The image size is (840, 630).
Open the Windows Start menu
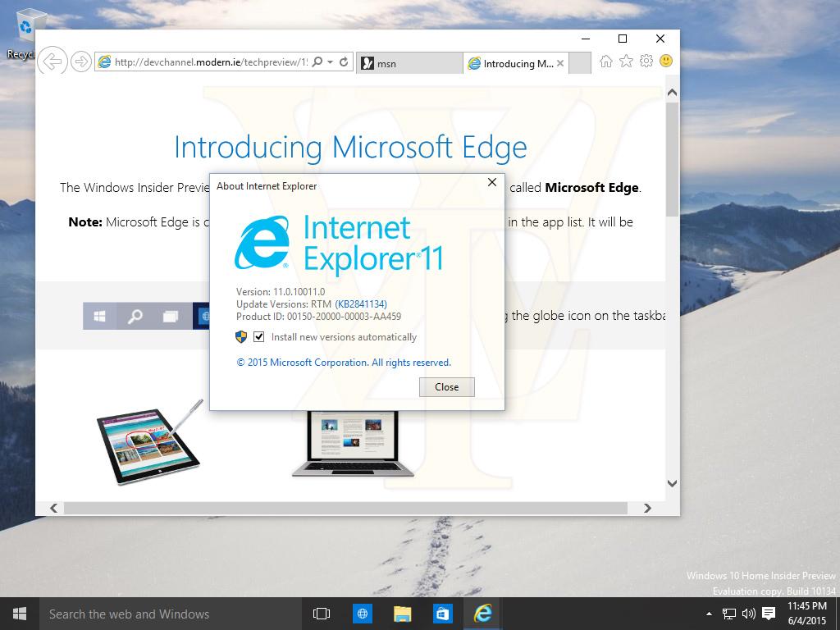point(20,614)
